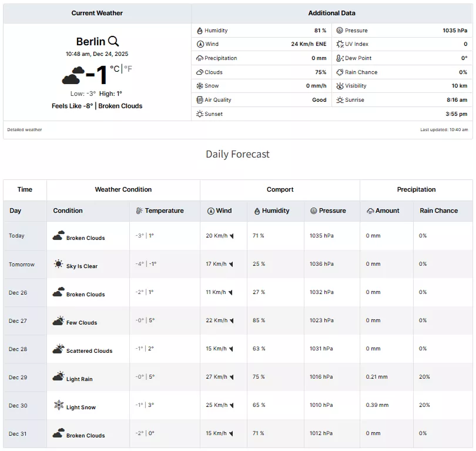Click the Clouds coverage icon
Image resolution: width=476 pixels, height=451 pixels.
pos(199,72)
